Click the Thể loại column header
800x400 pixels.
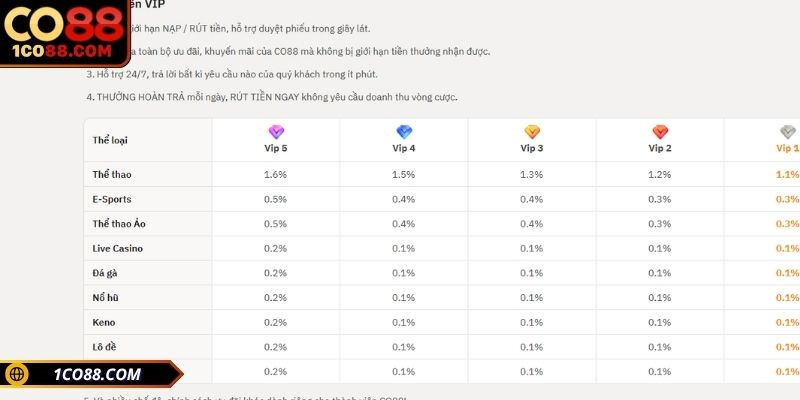(x=110, y=140)
